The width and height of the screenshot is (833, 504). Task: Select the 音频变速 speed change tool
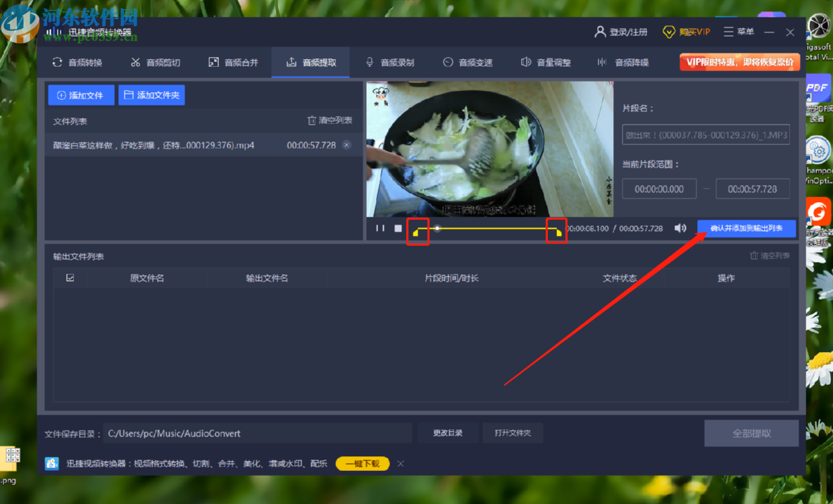[x=468, y=62]
